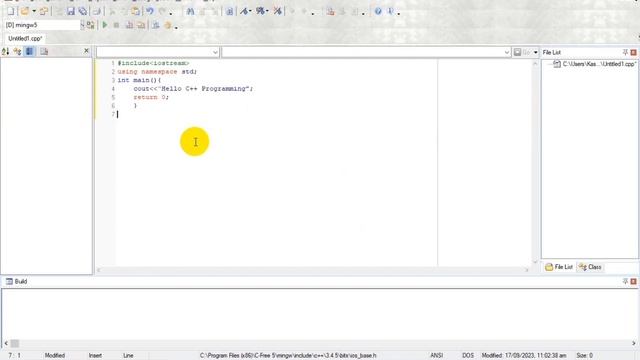
Task: Click the 'A' text format toolbar icon
Action: pos(245,11)
